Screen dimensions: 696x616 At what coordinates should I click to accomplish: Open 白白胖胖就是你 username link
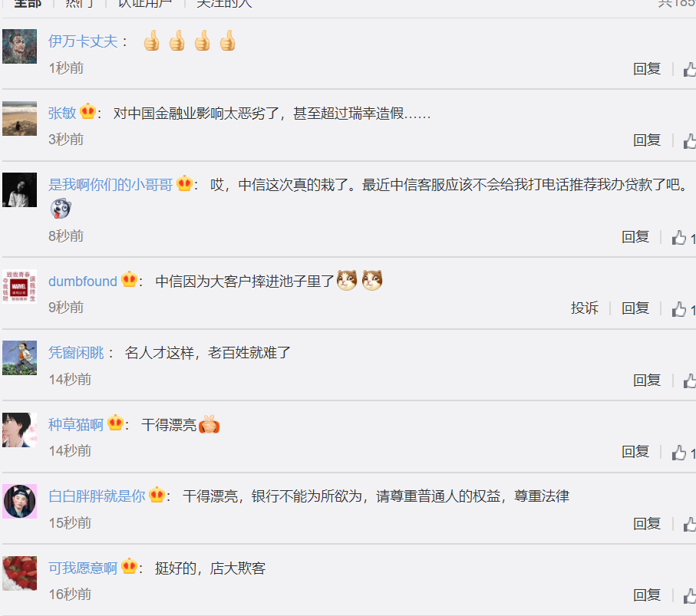click(x=97, y=496)
